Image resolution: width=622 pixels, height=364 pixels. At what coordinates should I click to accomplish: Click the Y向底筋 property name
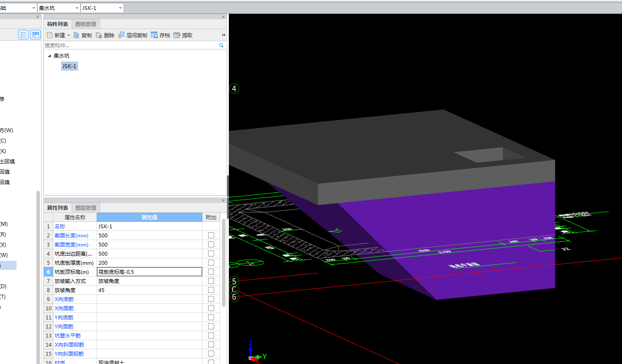coord(64,317)
